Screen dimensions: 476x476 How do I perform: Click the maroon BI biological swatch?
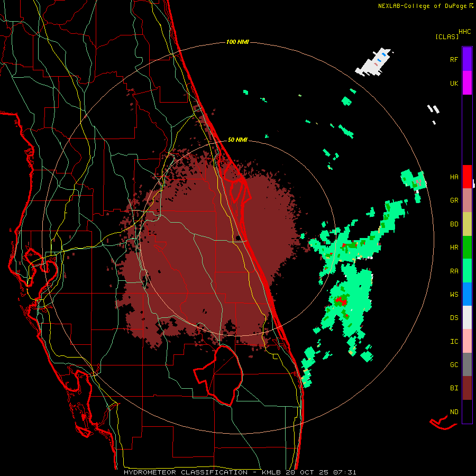467,388
